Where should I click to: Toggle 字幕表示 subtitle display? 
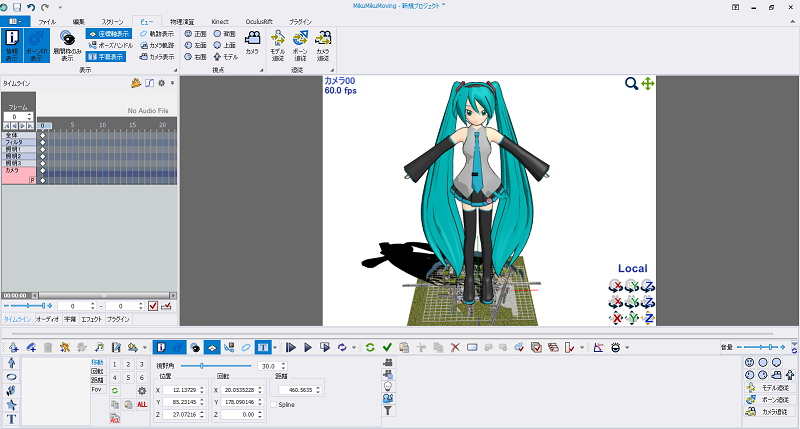(x=106, y=57)
